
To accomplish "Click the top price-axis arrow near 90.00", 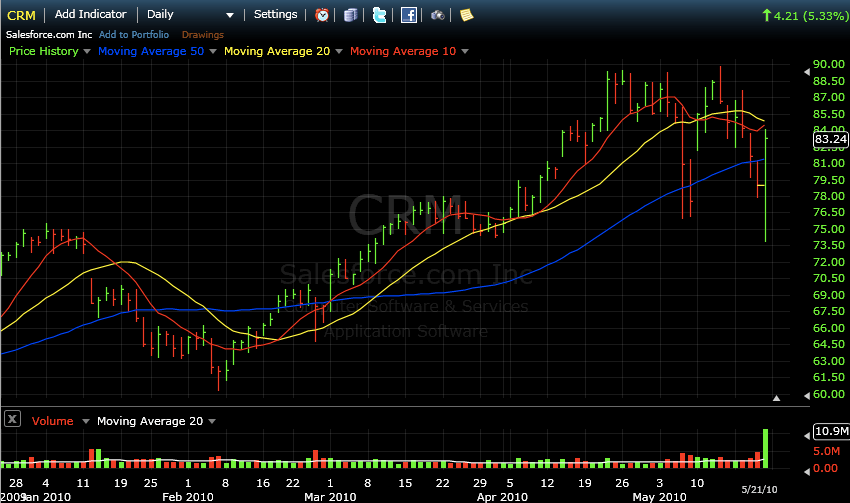I will coord(807,72).
